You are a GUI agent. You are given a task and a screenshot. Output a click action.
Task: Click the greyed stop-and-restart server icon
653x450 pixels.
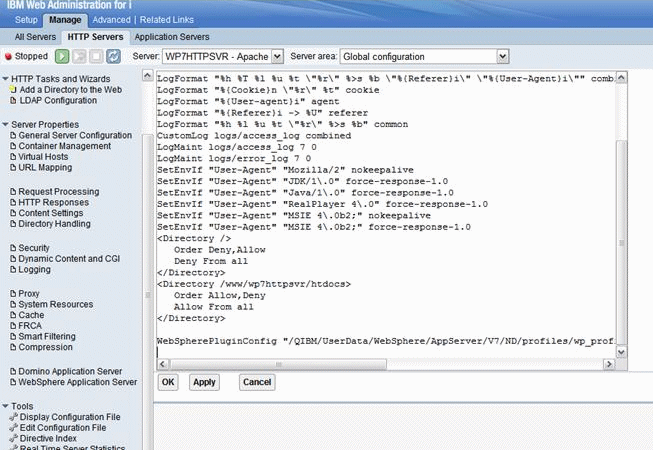(x=79, y=56)
